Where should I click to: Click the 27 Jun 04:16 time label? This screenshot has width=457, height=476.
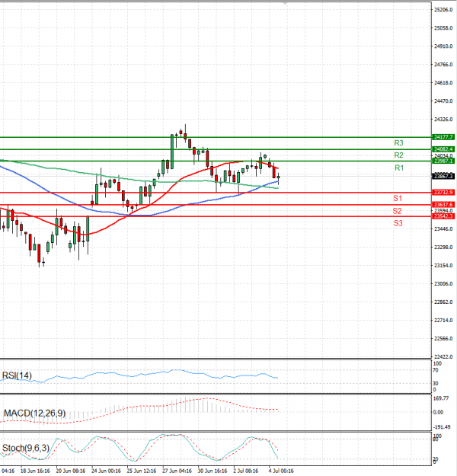point(177,471)
